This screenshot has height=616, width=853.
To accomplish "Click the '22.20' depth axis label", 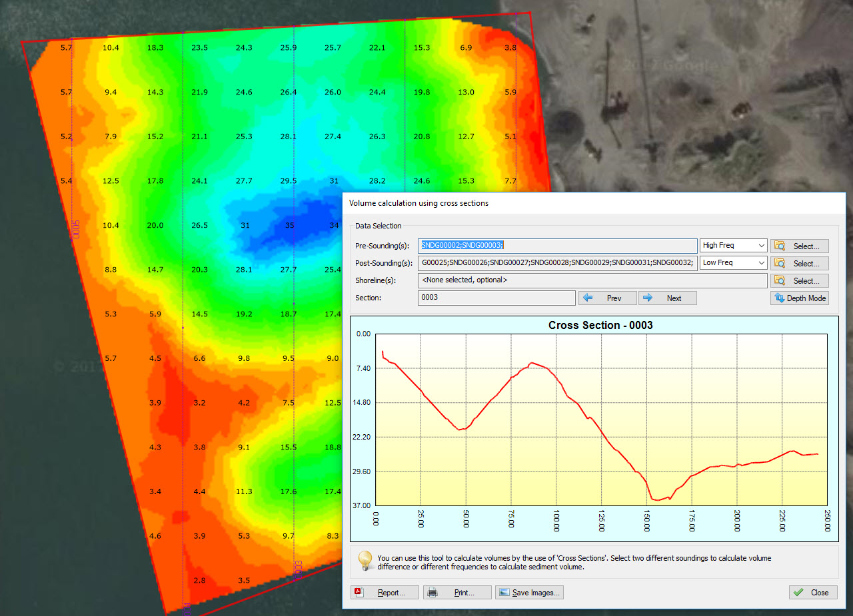I will [363, 437].
